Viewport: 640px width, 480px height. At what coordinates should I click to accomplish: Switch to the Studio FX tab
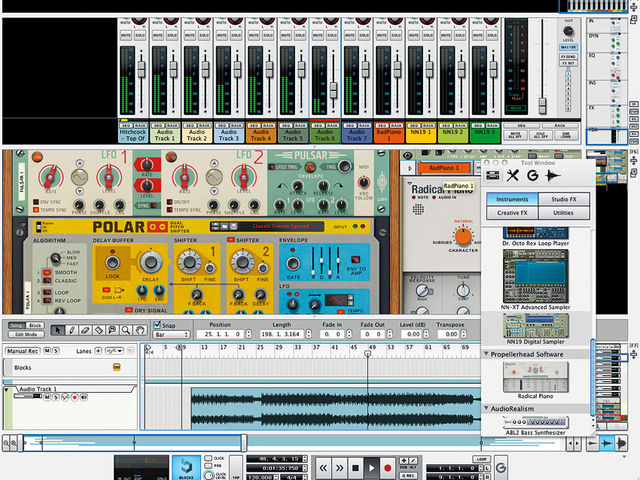(564, 199)
